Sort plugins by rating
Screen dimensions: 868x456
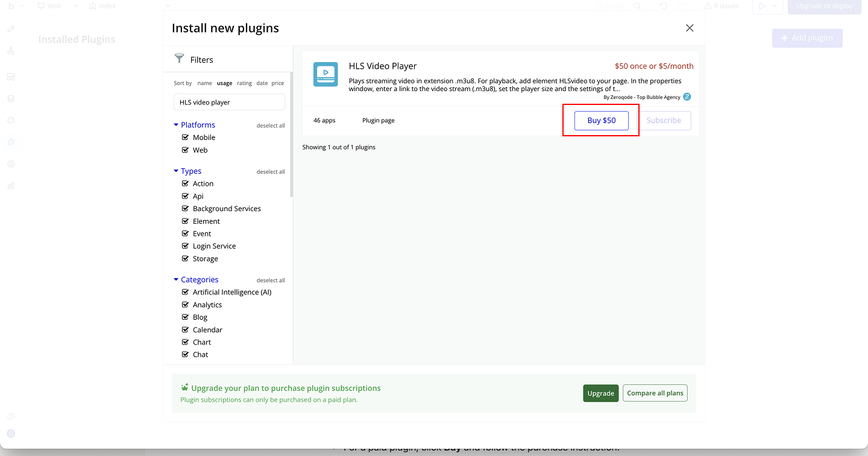click(x=244, y=83)
